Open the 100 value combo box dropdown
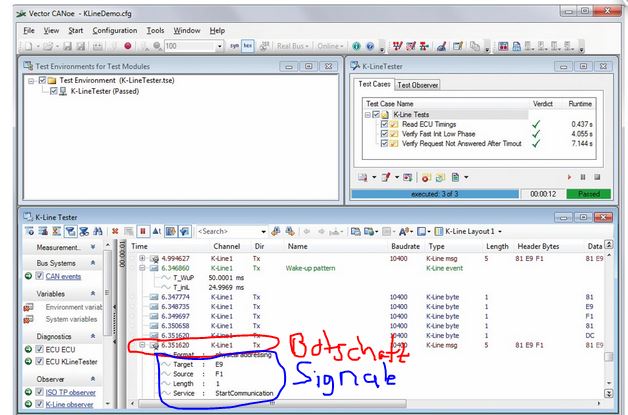This screenshot has width=628, height=415. pyautogui.click(x=219, y=46)
